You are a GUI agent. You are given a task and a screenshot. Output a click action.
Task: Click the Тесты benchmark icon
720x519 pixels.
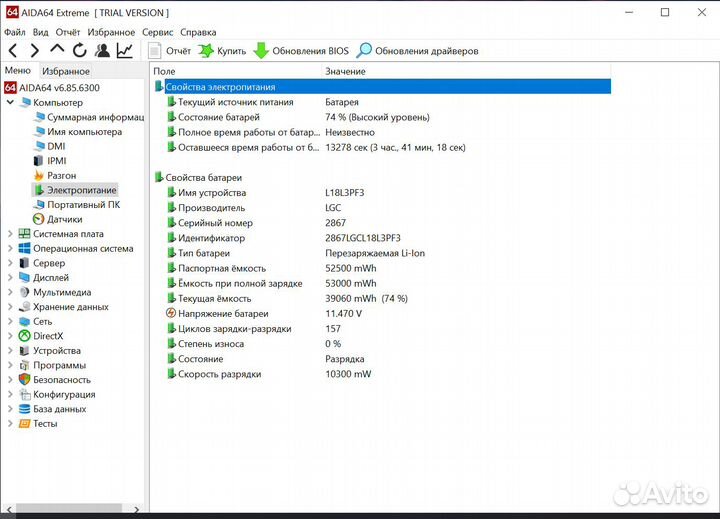click(x=24, y=423)
